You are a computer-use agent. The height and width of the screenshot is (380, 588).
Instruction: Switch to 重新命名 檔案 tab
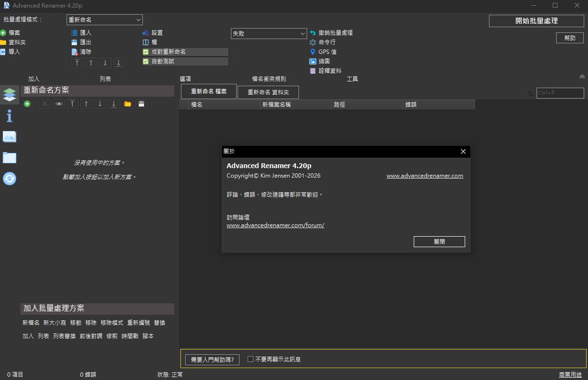pos(209,91)
